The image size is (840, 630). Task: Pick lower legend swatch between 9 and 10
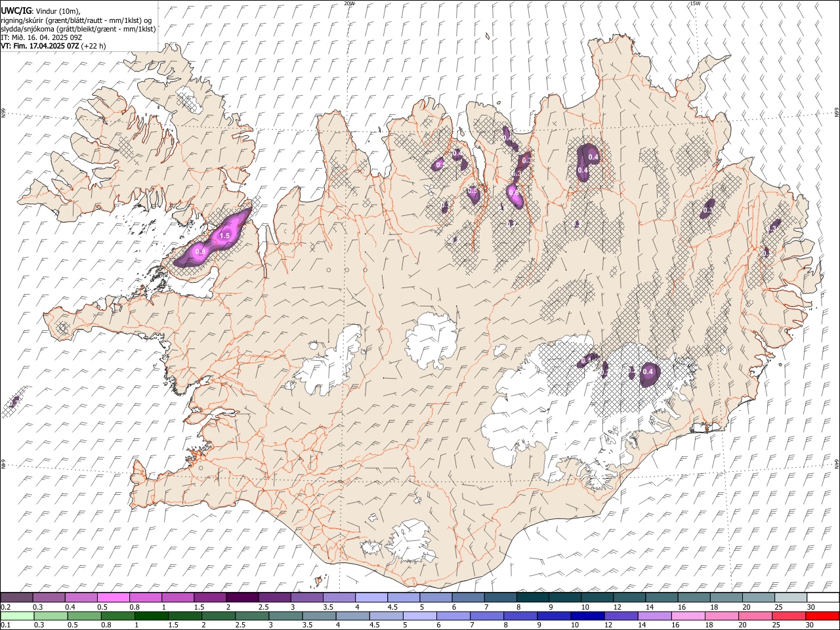pos(554,616)
